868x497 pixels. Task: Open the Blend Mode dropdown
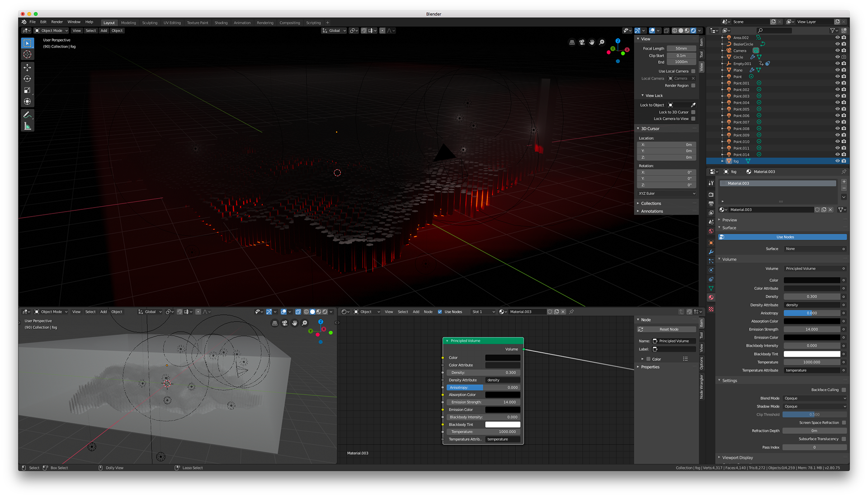[814, 398]
